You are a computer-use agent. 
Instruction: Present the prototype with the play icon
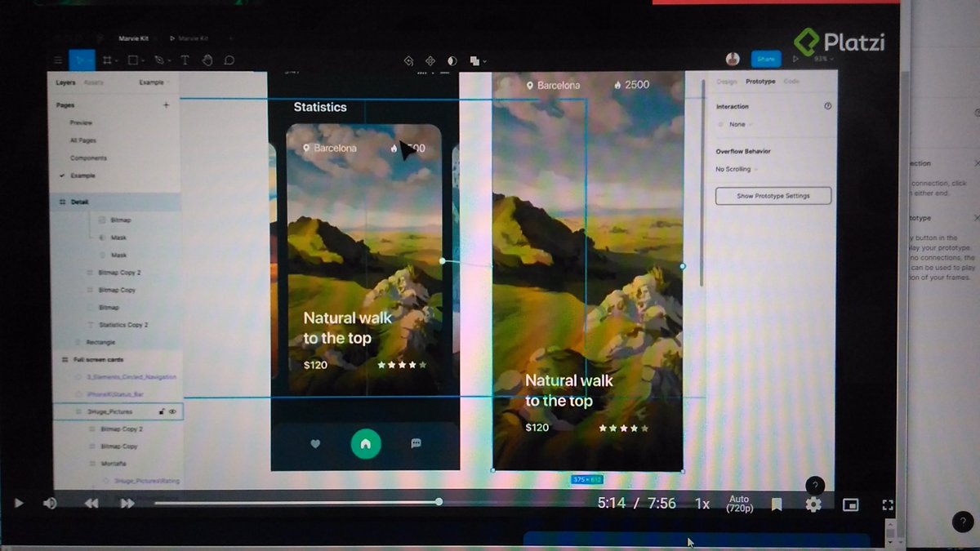pyautogui.click(x=795, y=59)
